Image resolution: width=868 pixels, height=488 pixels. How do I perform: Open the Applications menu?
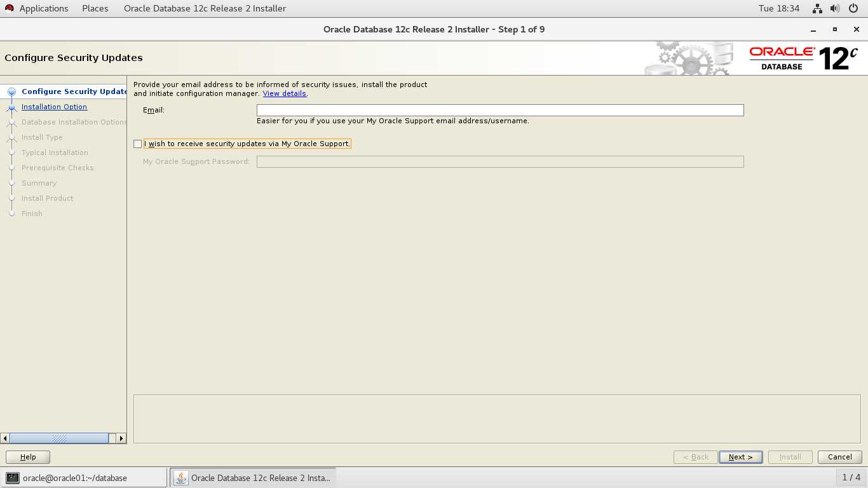(x=44, y=8)
